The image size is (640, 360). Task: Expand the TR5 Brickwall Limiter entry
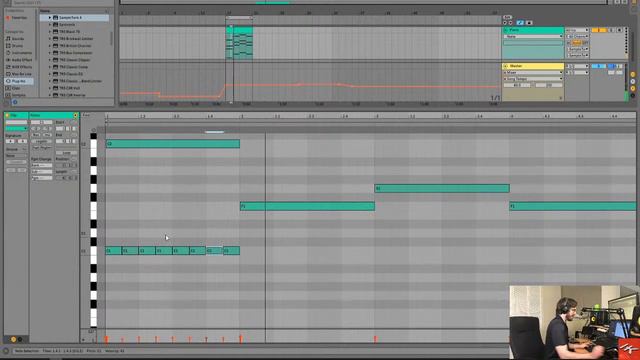click(50, 39)
